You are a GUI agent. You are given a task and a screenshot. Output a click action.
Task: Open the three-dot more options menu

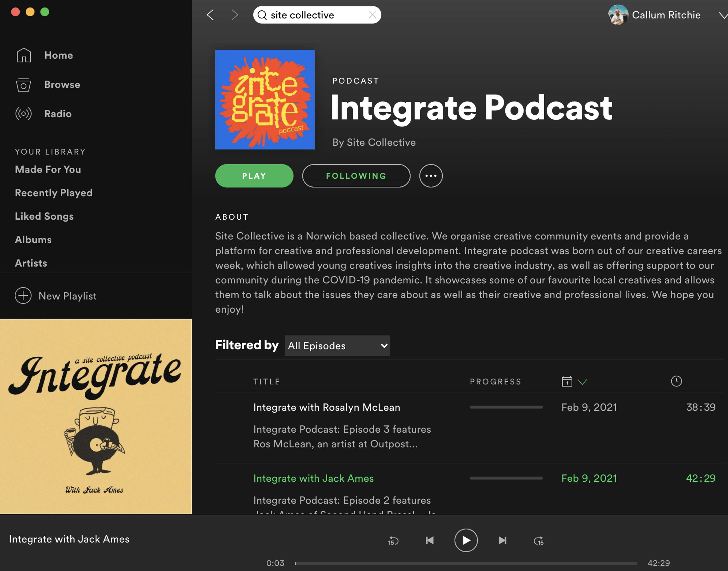pyautogui.click(x=431, y=176)
